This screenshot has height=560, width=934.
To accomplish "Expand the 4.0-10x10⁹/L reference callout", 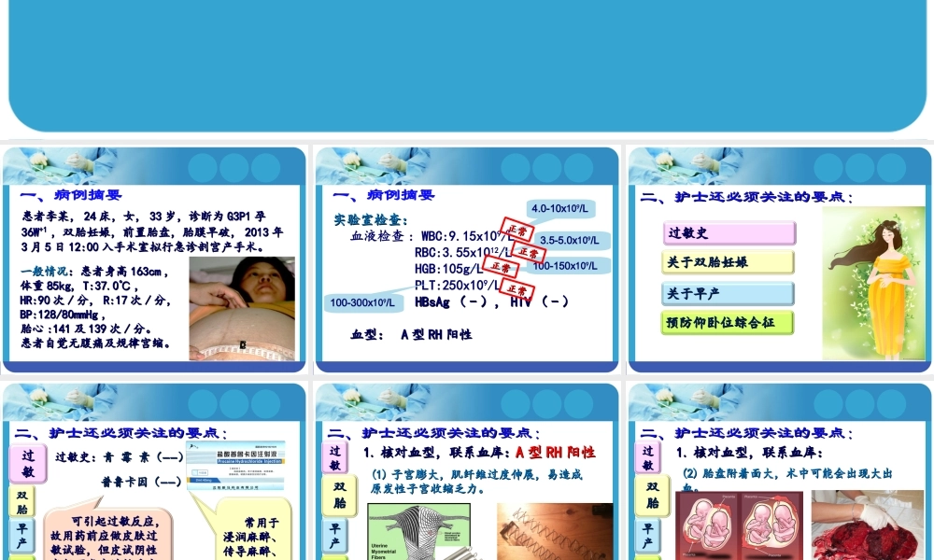I will pyautogui.click(x=561, y=209).
